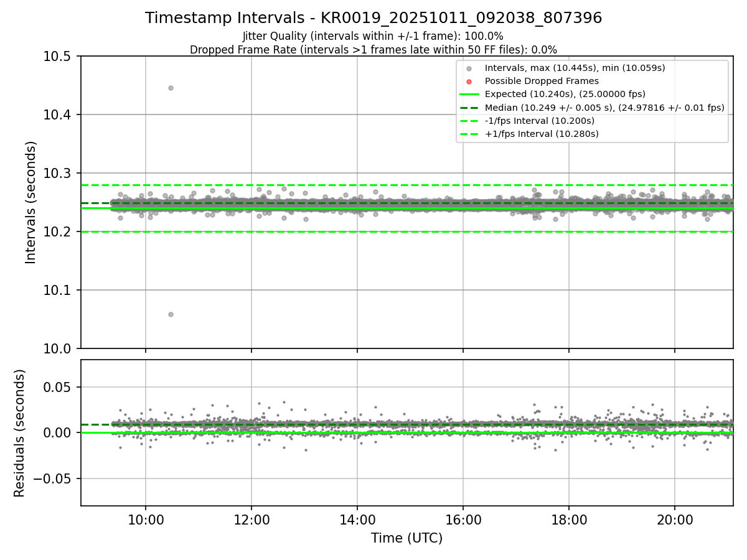Click the 'Time (UTC)' x-axis label
The image size is (747, 560).
pyautogui.click(x=407, y=538)
